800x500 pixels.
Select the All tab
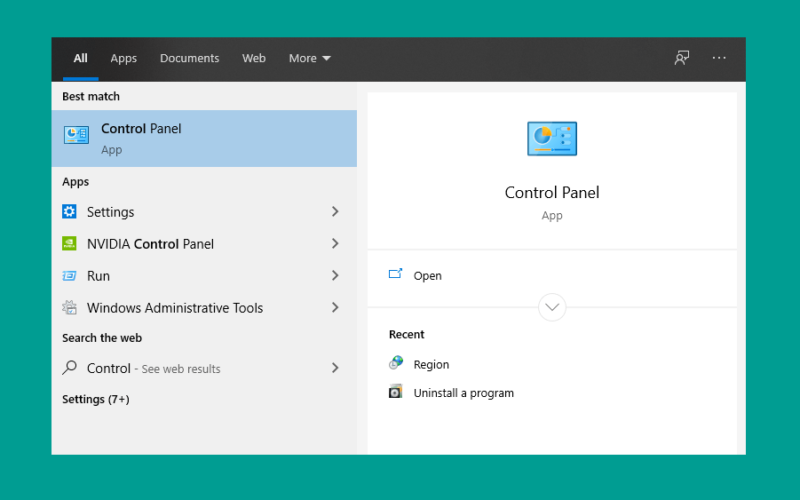tap(81, 58)
